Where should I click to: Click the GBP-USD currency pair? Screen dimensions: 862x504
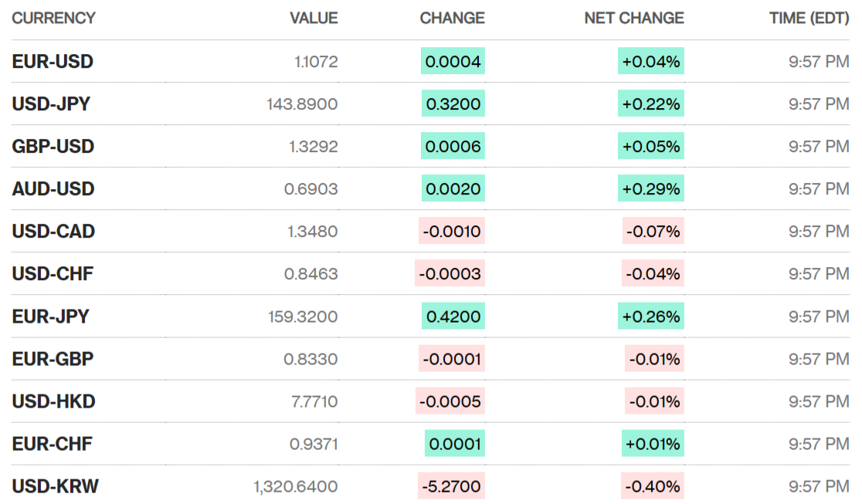53,147
